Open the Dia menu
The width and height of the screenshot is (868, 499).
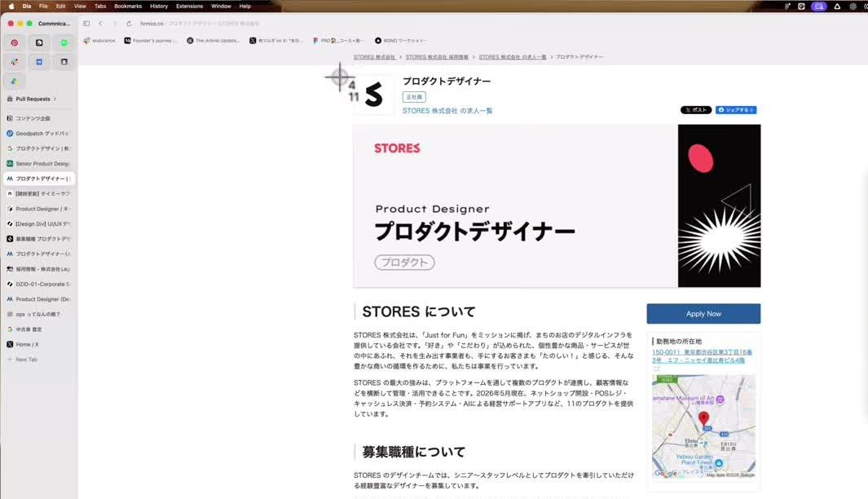27,6
